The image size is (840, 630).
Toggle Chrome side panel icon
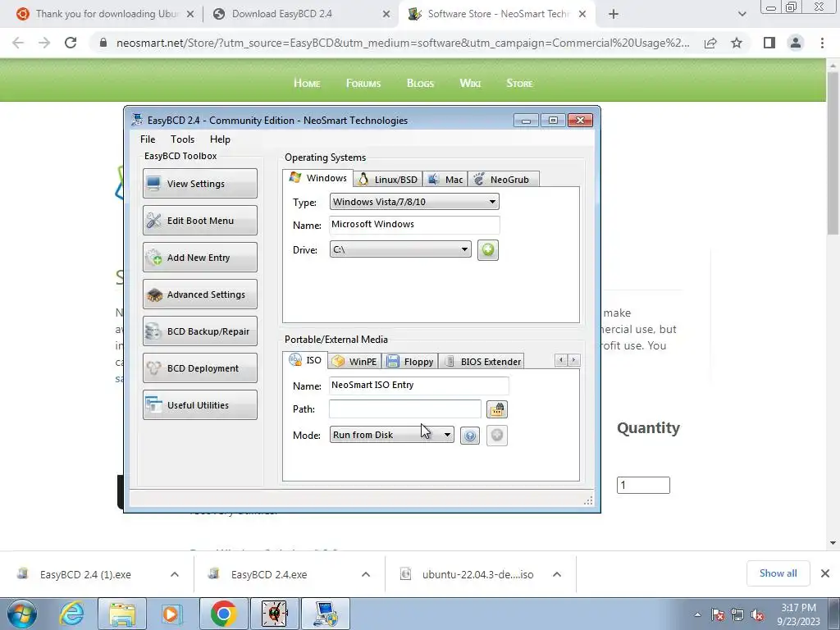click(769, 43)
